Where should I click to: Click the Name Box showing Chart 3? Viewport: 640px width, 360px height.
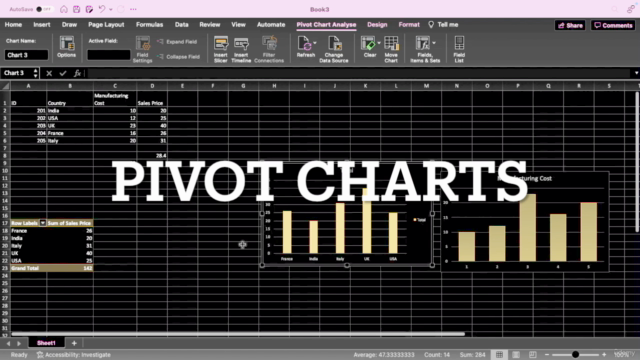[x=16, y=73]
